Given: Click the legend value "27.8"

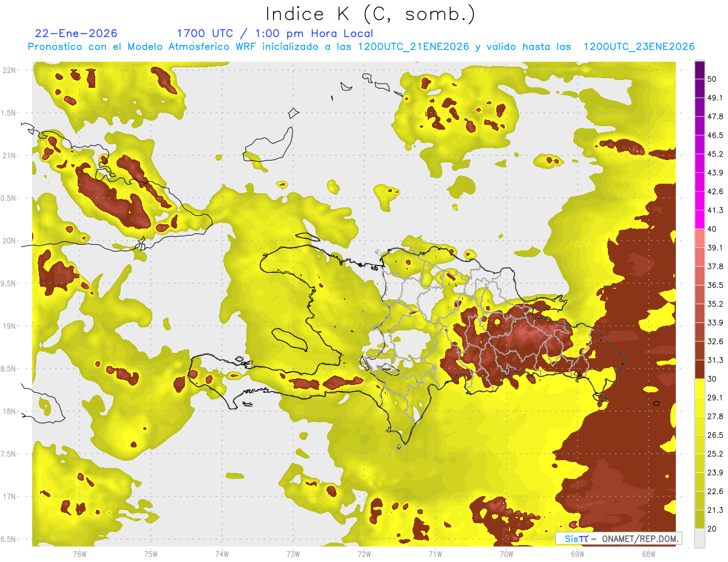Looking at the screenshot, I should click(x=715, y=416).
